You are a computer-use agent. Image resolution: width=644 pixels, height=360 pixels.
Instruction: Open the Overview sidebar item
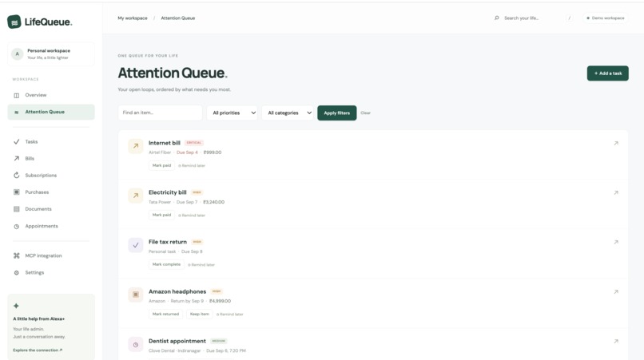click(x=51, y=95)
